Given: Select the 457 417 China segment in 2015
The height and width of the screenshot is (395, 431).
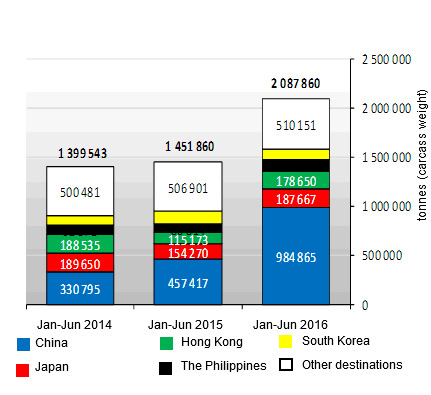Looking at the screenshot, I should (188, 282).
